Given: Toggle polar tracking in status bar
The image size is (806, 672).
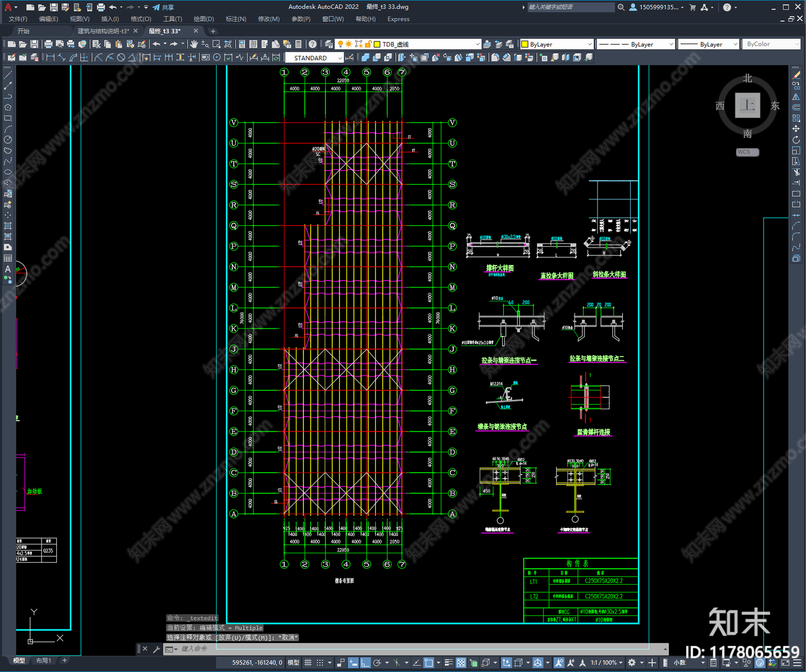Looking at the screenshot, I should pos(377,662).
